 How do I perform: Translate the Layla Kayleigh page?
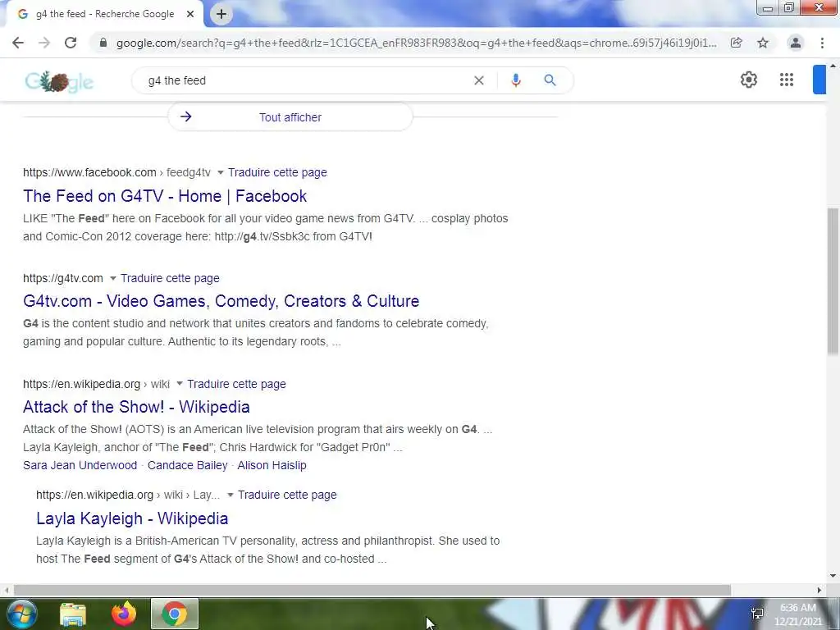(287, 495)
